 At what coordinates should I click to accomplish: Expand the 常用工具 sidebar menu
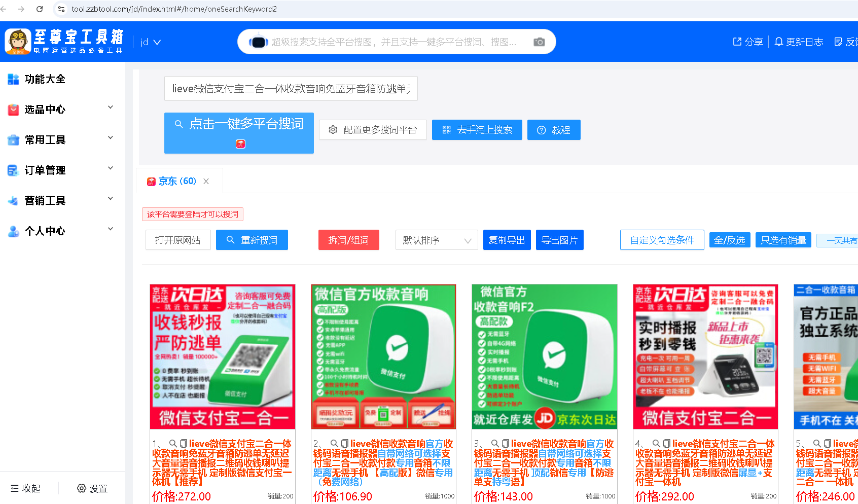[62, 139]
